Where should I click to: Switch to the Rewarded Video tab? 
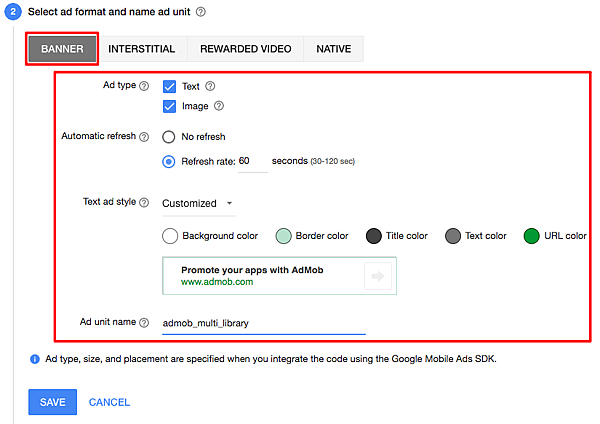click(245, 49)
